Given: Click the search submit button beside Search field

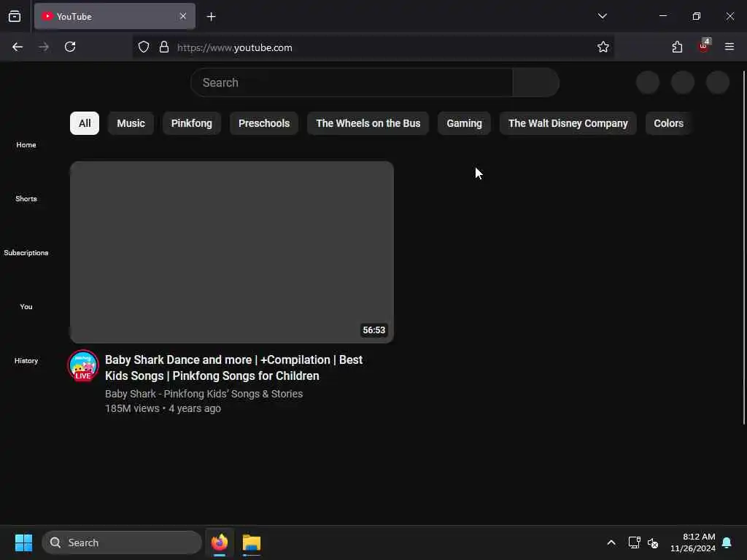Looking at the screenshot, I should [536, 82].
